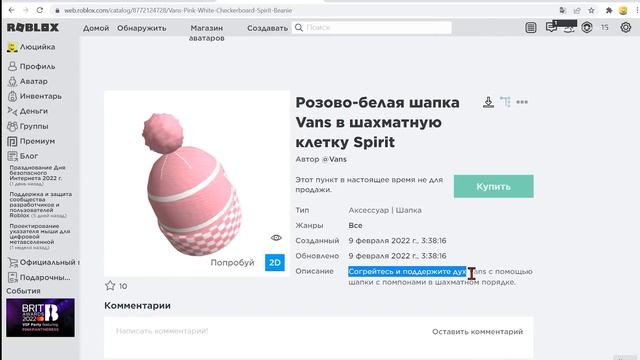Click the not-for-sale notice text
The width and height of the screenshot is (640, 360).
(369, 184)
